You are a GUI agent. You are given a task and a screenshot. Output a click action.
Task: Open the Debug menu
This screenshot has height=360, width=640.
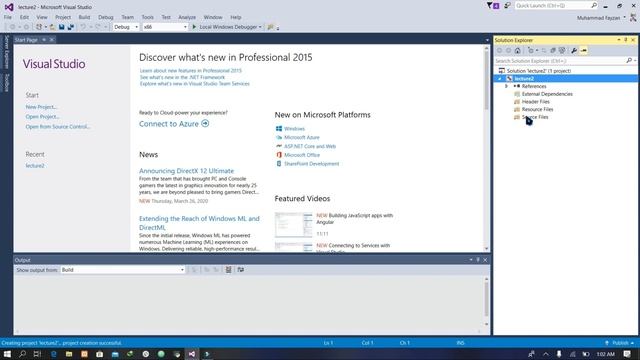[106, 17]
